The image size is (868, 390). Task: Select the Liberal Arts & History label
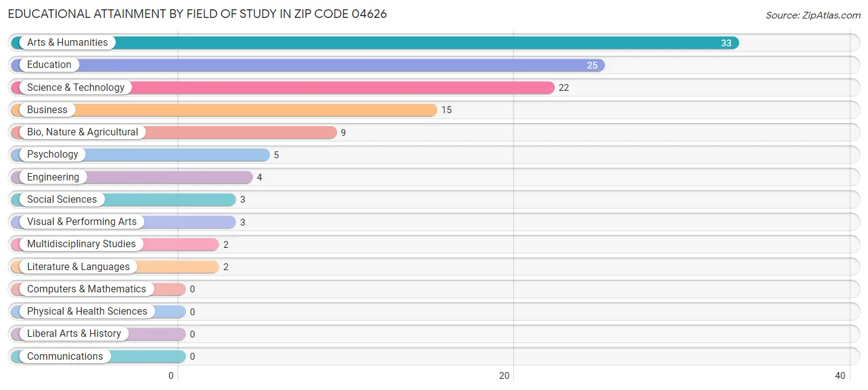(x=74, y=333)
